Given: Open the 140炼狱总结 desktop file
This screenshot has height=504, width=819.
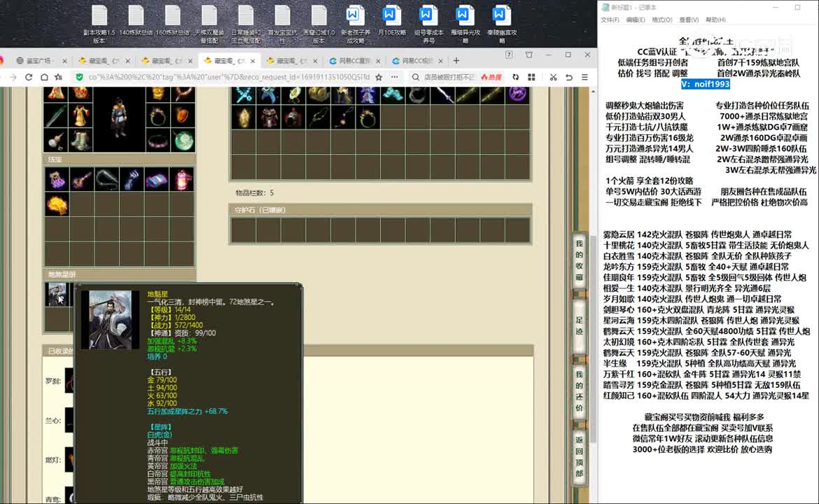Looking at the screenshot, I should coord(136,21).
